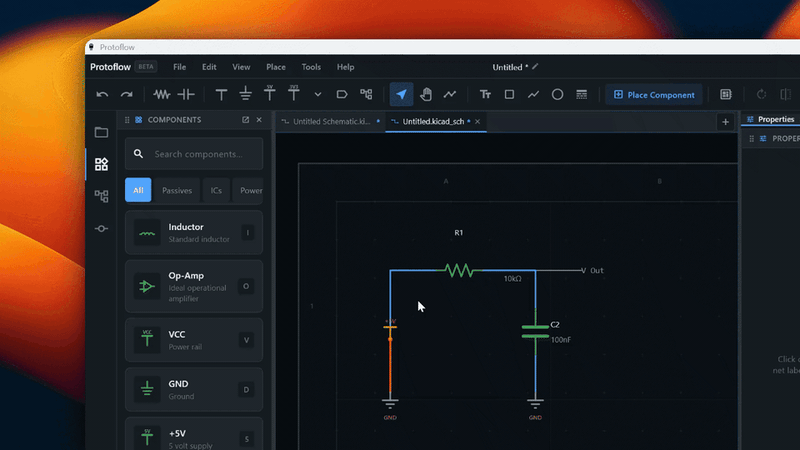The image size is (800, 450).
Task: Place a 5V supply symbol from toolbar
Action: (x=270, y=93)
